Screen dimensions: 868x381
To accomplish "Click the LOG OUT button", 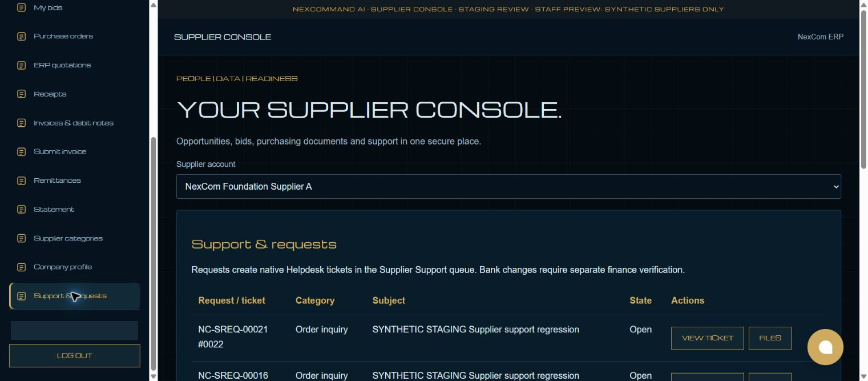I will tap(74, 355).
